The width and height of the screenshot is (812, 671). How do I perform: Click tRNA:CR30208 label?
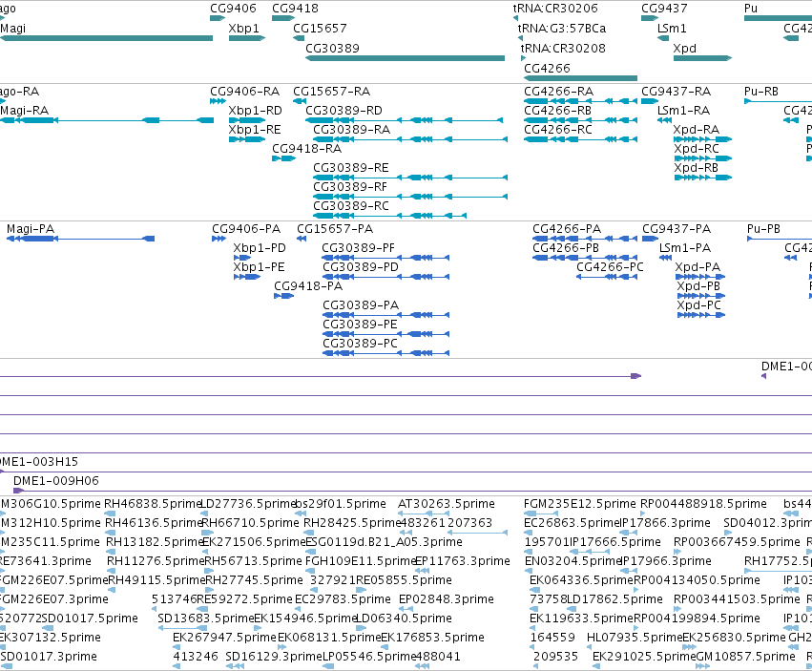[x=563, y=48]
